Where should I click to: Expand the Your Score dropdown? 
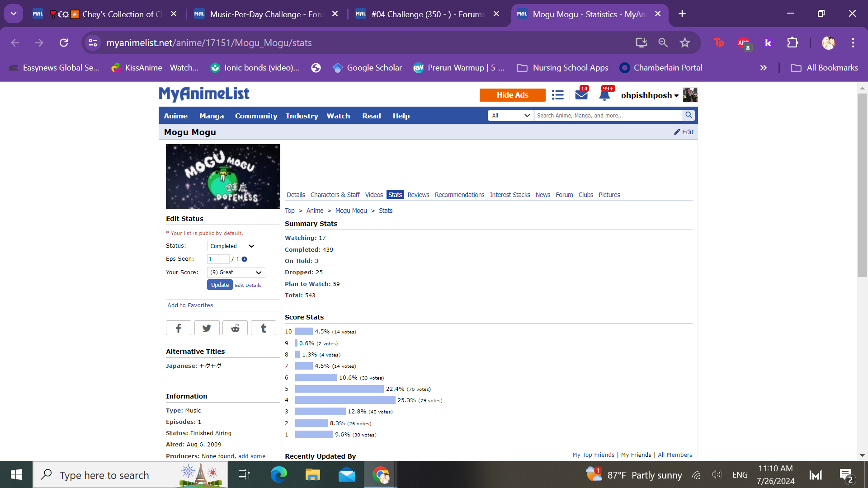pos(236,272)
